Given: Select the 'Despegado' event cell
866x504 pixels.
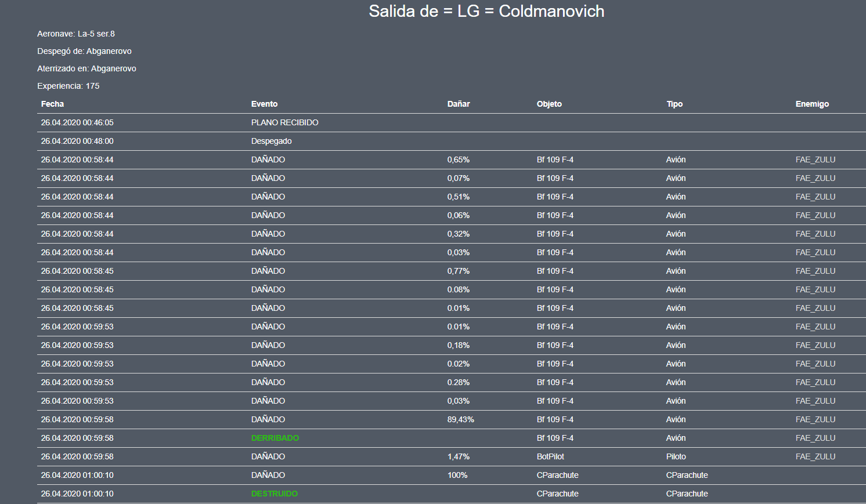Looking at the screenshot, I should tap(271, 141).
